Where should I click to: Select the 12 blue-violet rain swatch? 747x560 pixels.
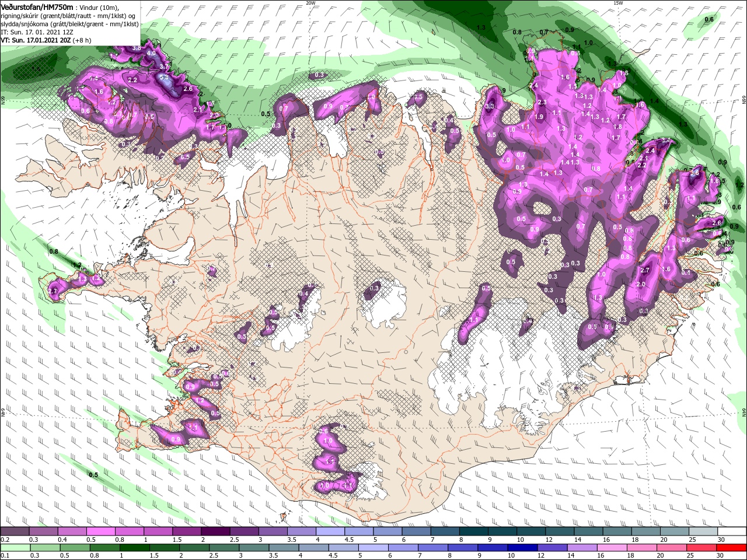pos(552,548)
